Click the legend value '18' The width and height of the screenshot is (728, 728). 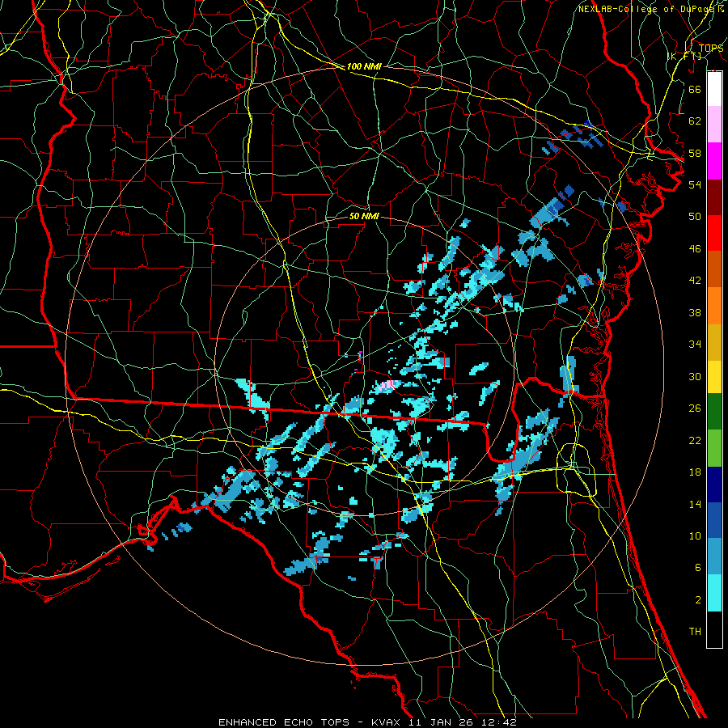(695, 472)
